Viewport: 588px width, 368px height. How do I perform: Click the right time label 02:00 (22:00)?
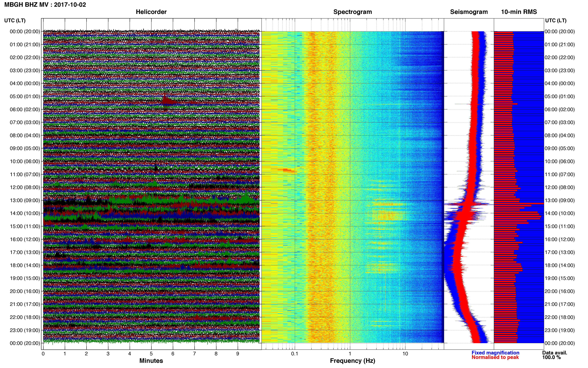(560, 57)
